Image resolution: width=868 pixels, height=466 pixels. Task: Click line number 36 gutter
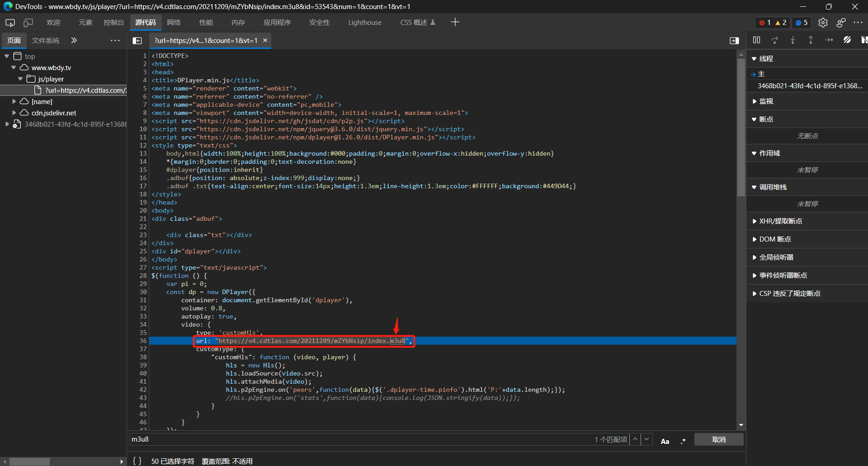tap(143, 341)
